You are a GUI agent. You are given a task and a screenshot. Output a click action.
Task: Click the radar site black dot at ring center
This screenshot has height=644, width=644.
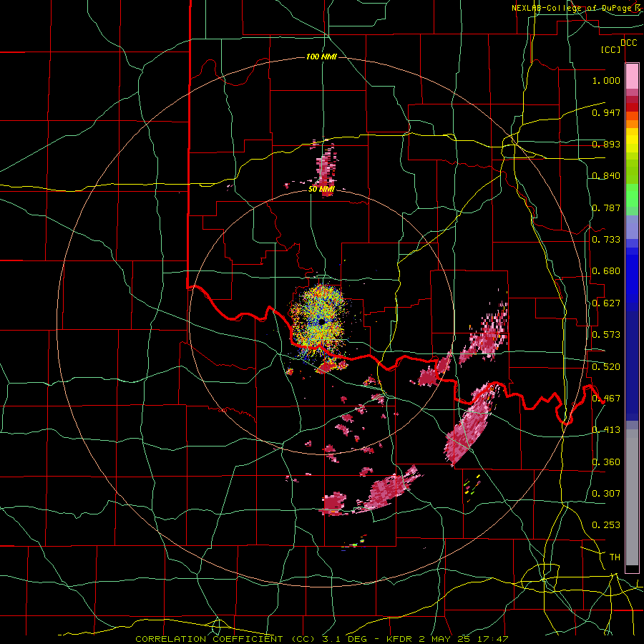[x=321, y=321]
